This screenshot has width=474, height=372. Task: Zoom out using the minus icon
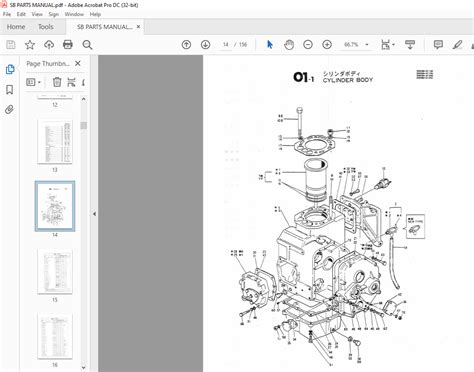click(x=308, y=45)
